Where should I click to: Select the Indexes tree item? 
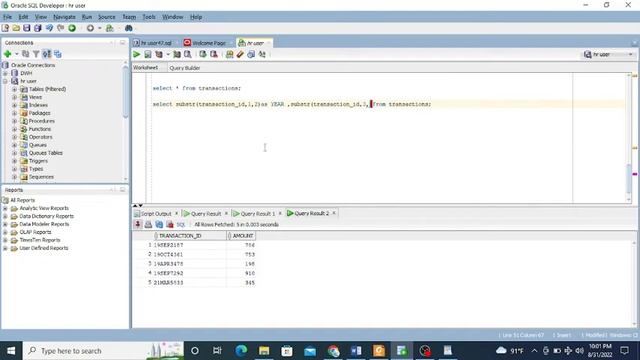(x=38, y=105)
